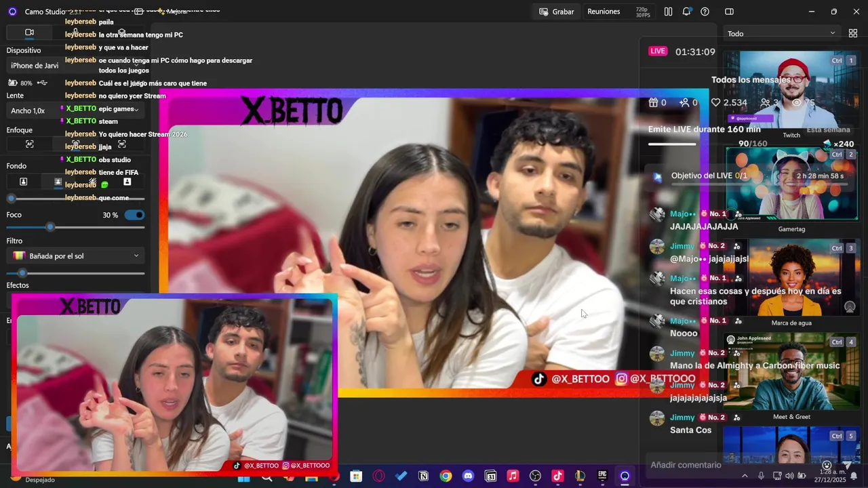
Task: Choose the first Enfoque autofocus icon
Action: coord(29,144)
